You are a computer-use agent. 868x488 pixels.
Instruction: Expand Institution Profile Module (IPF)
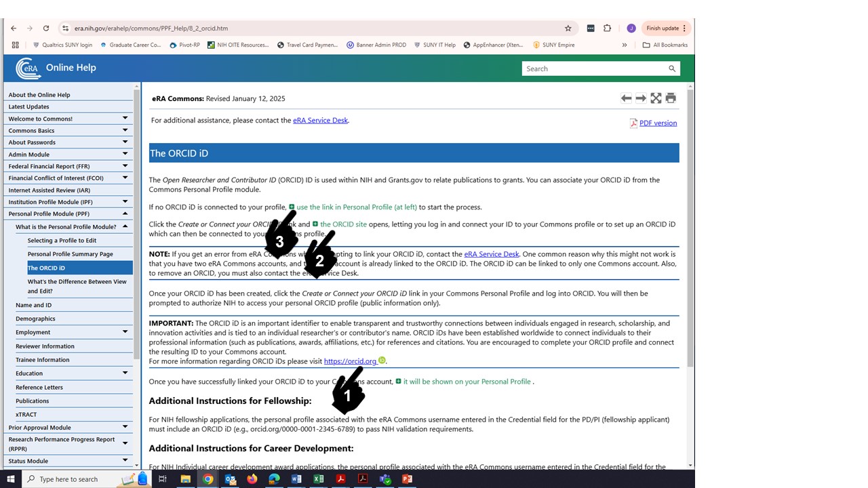pyautogui.click(x=125, y=201)
